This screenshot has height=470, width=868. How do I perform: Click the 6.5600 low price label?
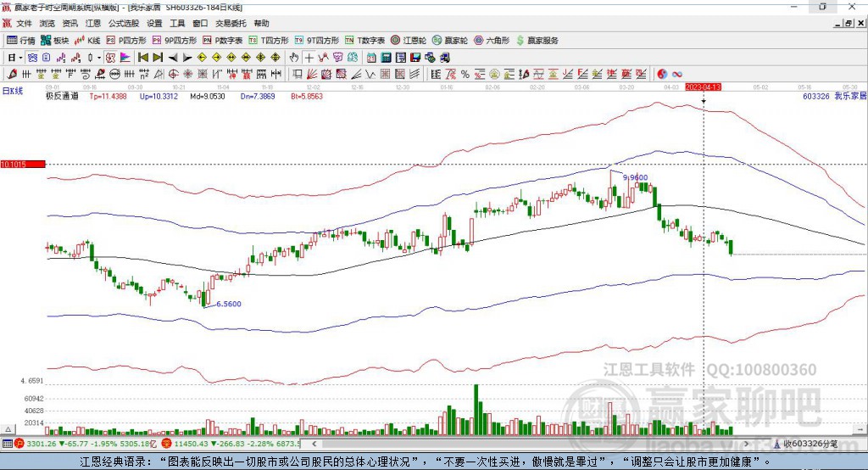(229, 304)
